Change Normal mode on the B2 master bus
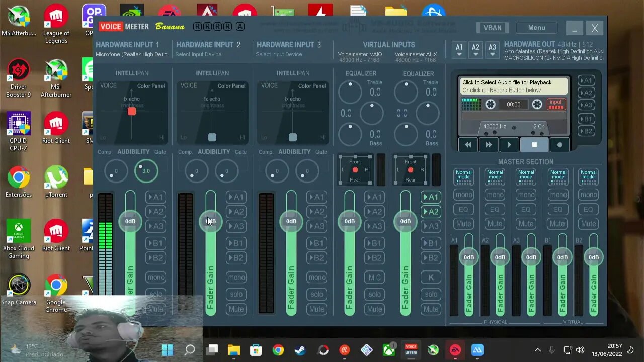The image size is (644, 362). pyautogui.click(x=588, y=176)
